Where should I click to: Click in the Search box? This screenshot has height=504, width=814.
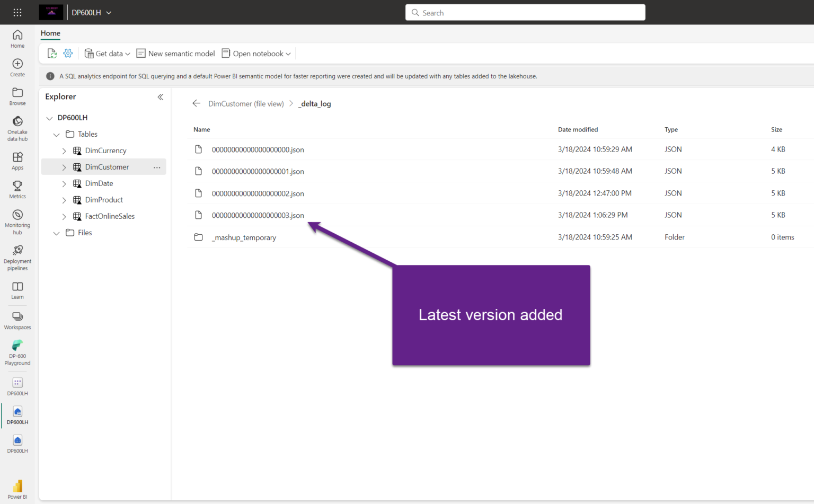tap(525, 13)
